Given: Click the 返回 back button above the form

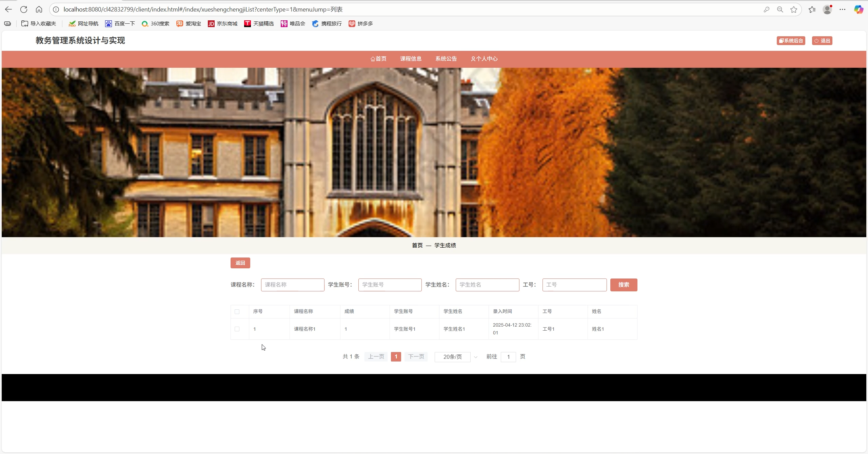Looking at the screenshot, I should (x=240, y=263).
